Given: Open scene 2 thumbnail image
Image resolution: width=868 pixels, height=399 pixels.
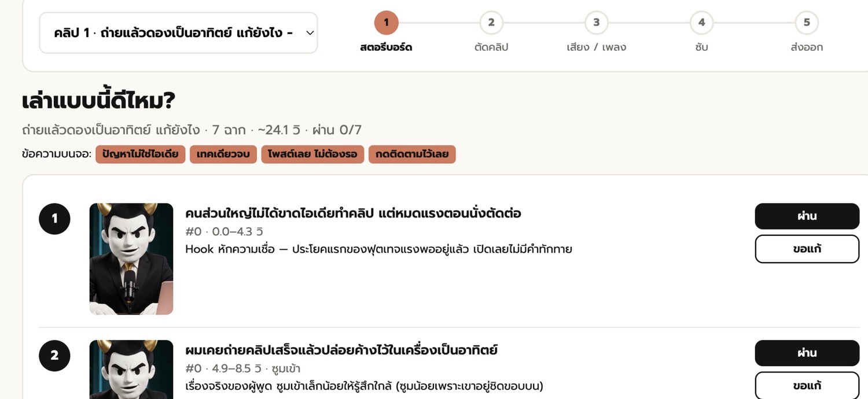Looking at the screenshot, I should coord(131,370).
